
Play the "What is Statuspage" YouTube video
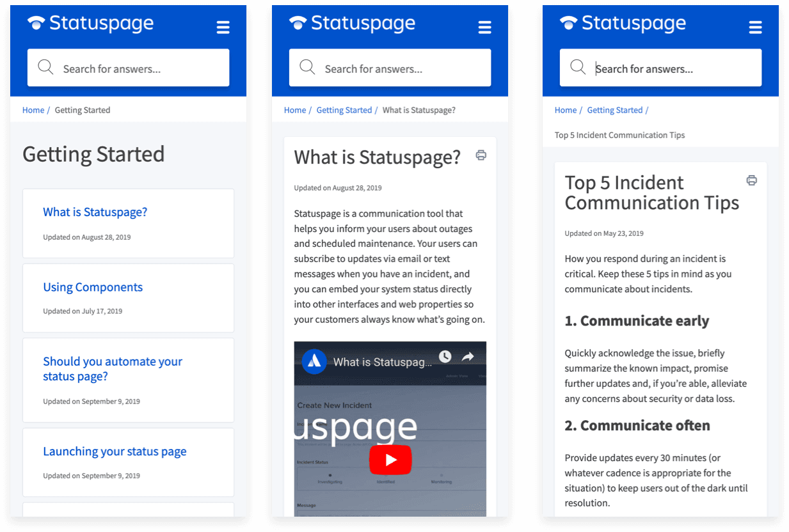point(390,459)
